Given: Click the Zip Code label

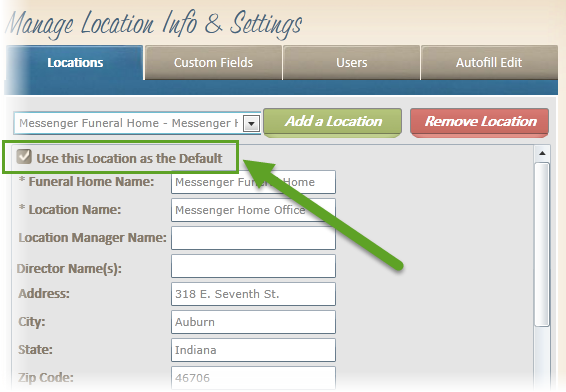Looking at the screenshot, I should pyautogui.click(x=46, y=378).
